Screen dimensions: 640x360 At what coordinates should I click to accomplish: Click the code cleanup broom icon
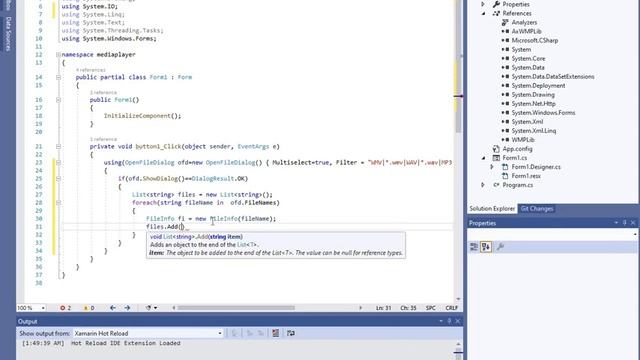coord(149,308)
